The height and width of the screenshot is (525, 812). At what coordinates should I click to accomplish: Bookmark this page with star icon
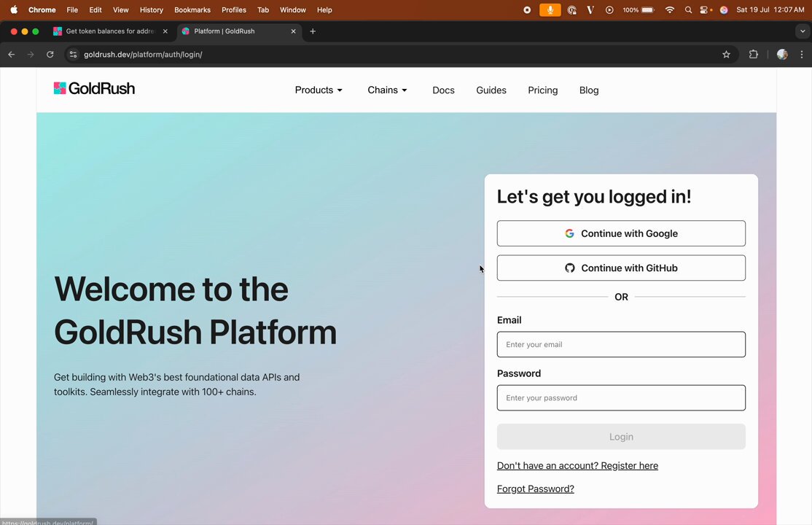point(726,55)
